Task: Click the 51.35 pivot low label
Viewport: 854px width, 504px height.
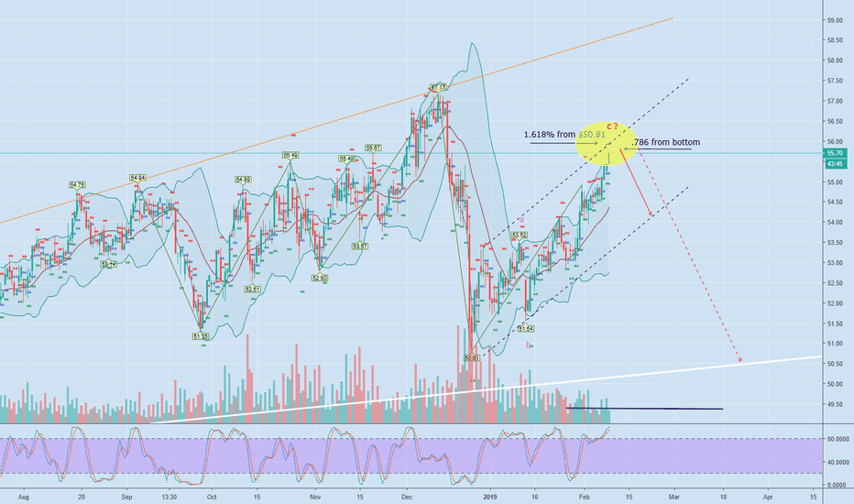Action: pos(201,336)
